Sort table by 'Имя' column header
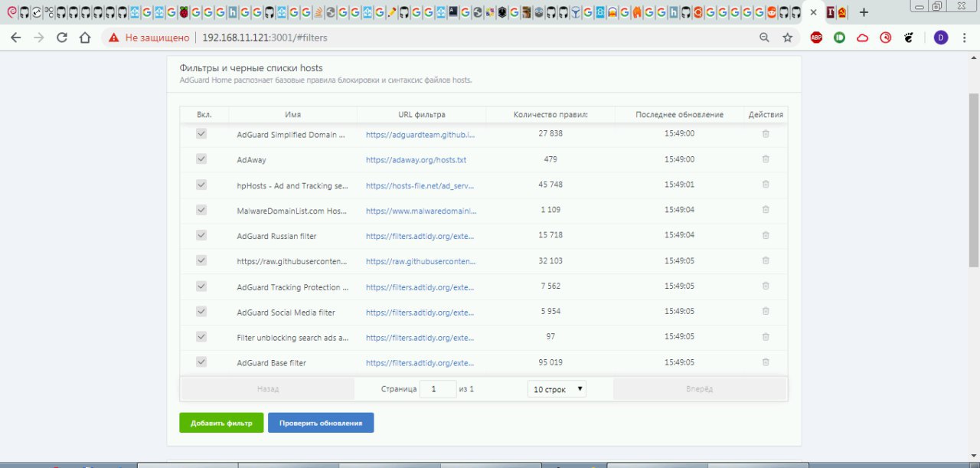The image size is (980, 468). tap(292, 115)
